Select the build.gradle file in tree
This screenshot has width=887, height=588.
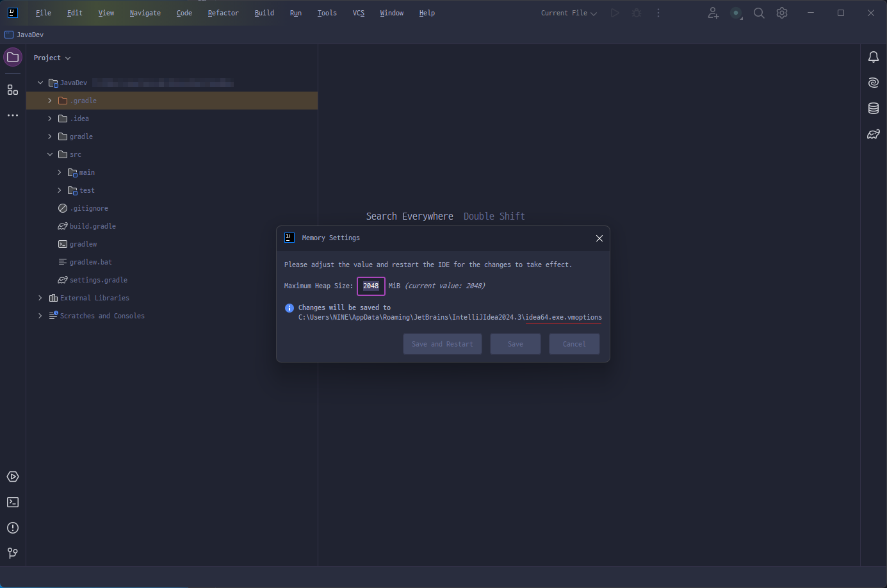point(93,226)
